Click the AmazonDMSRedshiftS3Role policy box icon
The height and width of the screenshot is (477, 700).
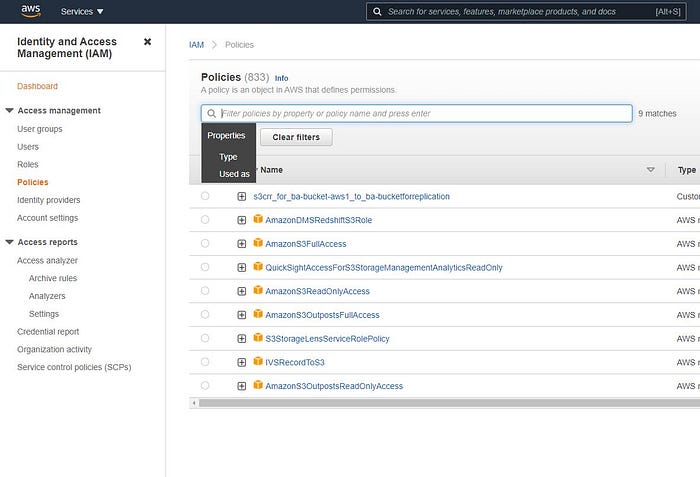point(257,219)
